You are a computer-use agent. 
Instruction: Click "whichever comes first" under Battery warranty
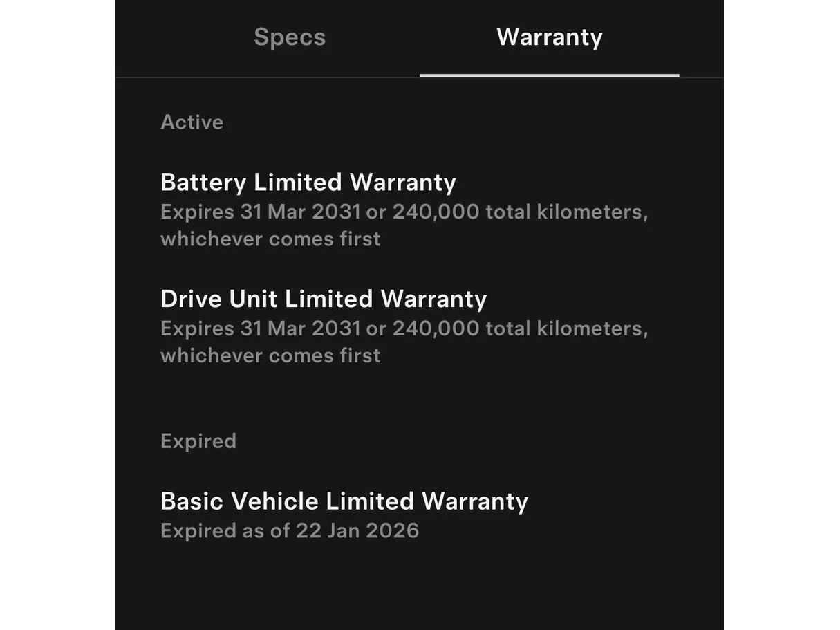pyautogui.click(x=270, y=239)
